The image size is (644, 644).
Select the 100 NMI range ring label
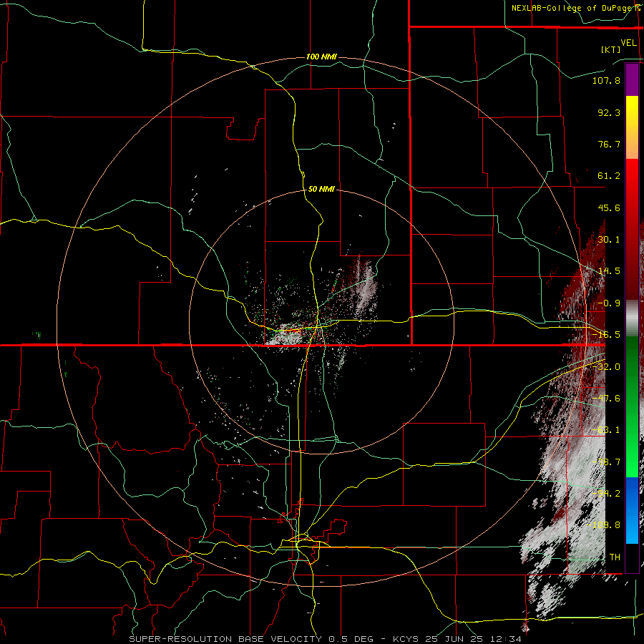pos(321,57)
